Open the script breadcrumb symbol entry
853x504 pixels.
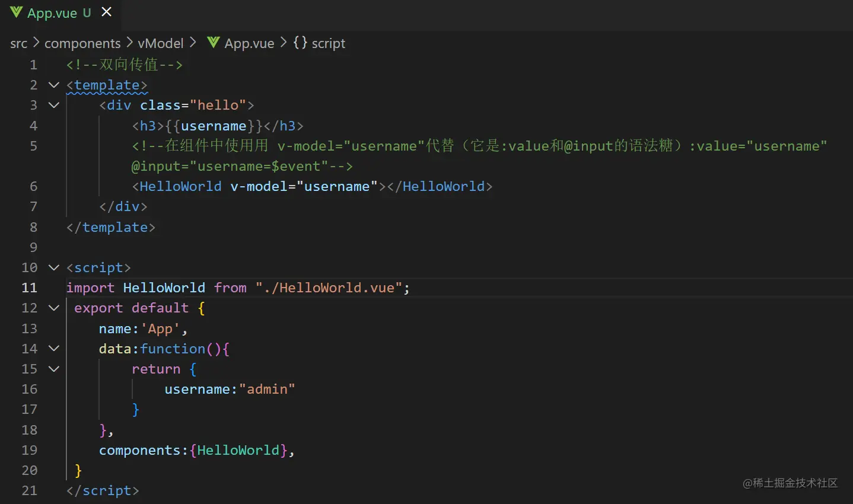pyautogui.click(x=329, y=43)
